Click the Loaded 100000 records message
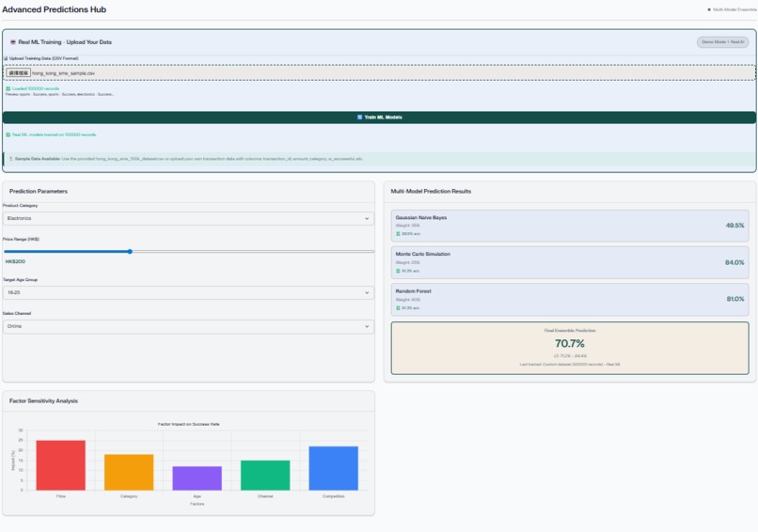Screen dimensions: 758x532 pos(36,89)
